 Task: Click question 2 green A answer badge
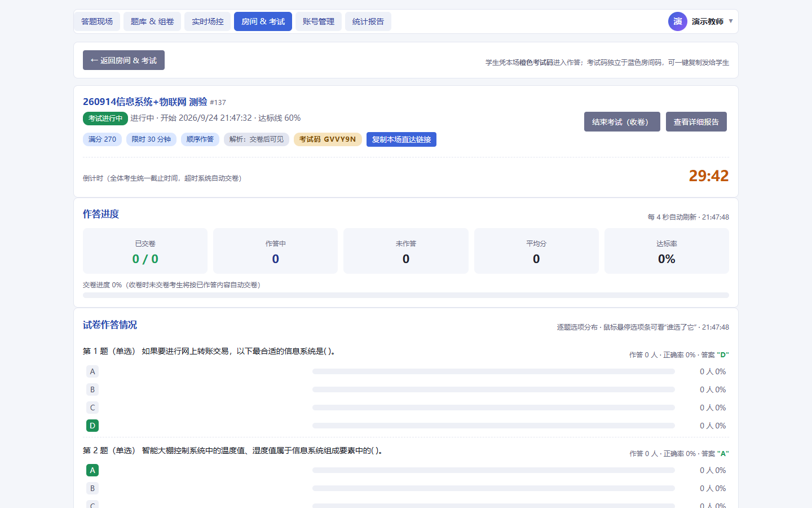(x=92, y=470)
